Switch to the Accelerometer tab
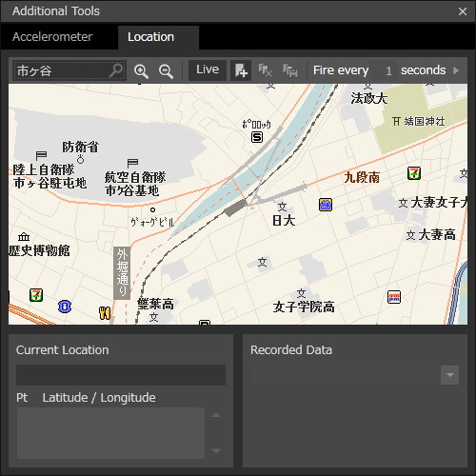The height and width of the screenshot is (476, 476). [x=52, y=37]
